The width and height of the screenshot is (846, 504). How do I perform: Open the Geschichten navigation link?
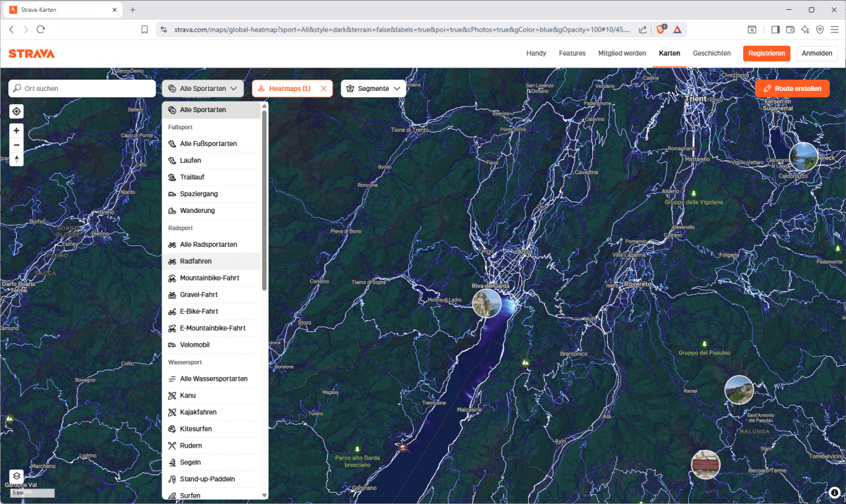click(711, 54)
